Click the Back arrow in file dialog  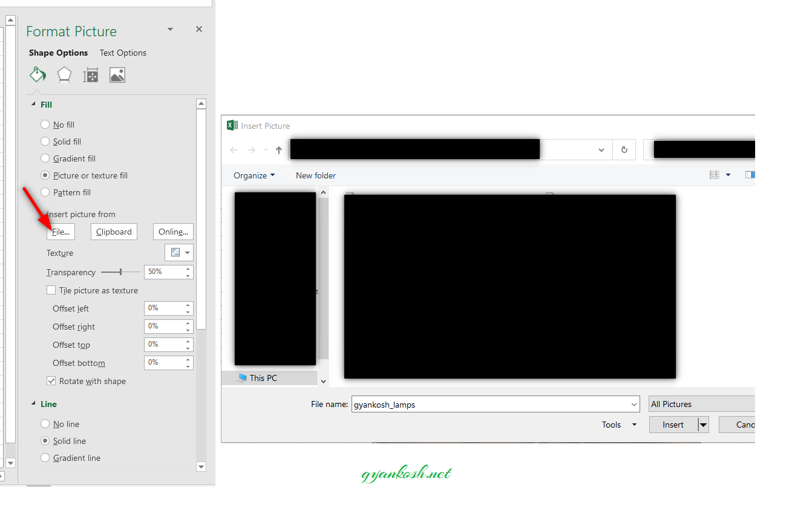click(x=234, y=150)
